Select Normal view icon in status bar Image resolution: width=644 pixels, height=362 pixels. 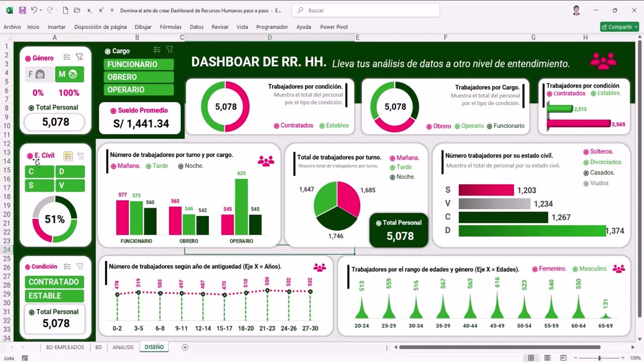[531, 358]
